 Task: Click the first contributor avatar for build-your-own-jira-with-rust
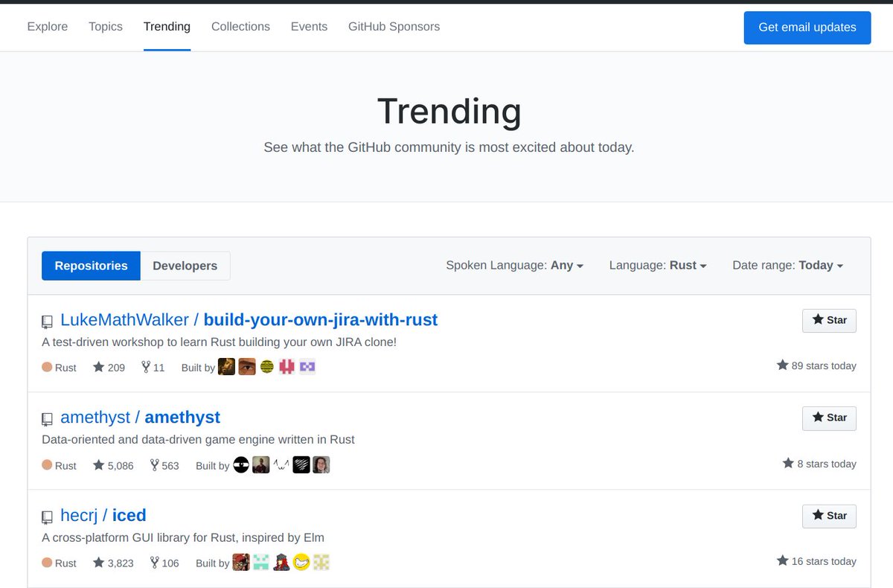pos(227,366)
